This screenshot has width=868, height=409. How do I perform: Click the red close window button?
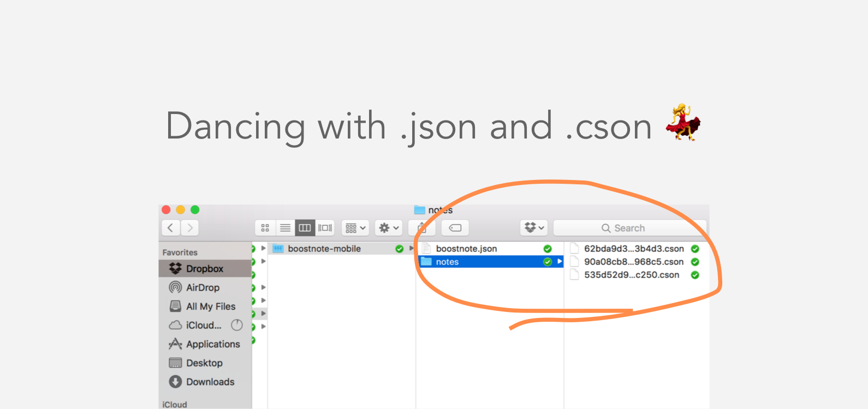(x=167, y=210)
